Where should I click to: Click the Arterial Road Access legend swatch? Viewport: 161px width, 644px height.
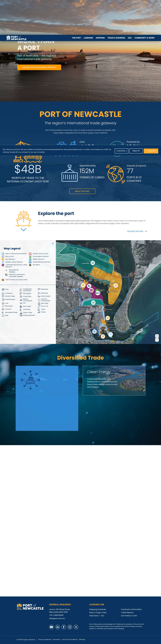pos(30,254)
